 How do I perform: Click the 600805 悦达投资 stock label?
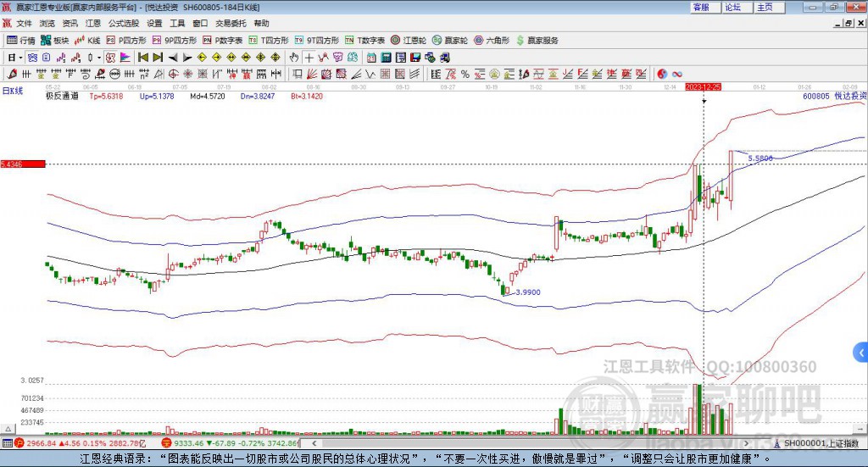click(835, 97)
